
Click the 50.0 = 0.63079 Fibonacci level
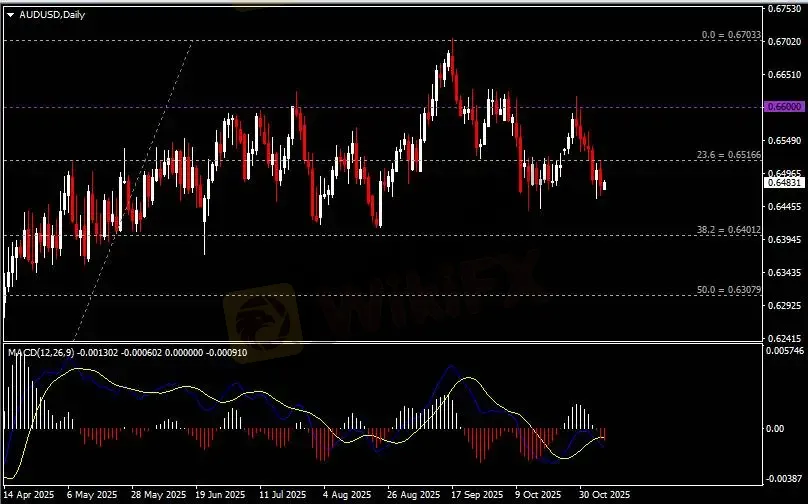729,290
